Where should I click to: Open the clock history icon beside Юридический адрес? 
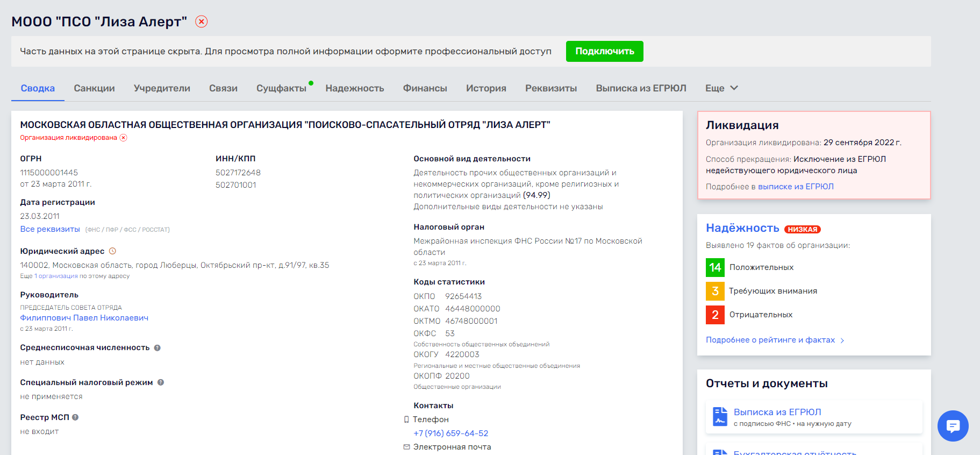(x=112, y=251)
